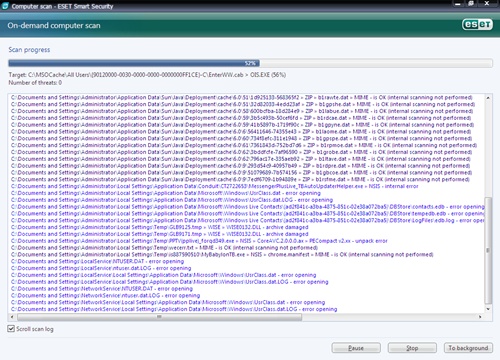Select the log row with b1gbcoe.dat
500x360 pixels.
(241, 172)
